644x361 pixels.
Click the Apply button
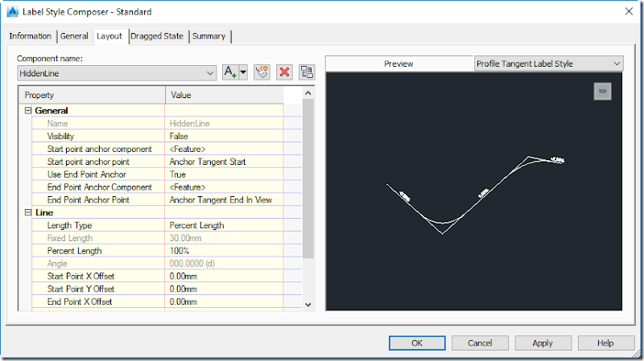coord(543,343)
